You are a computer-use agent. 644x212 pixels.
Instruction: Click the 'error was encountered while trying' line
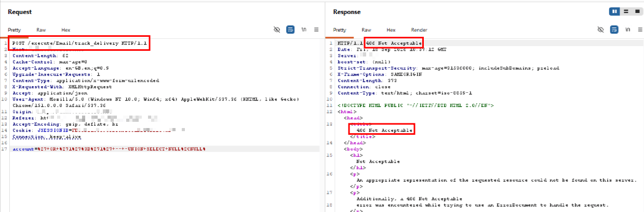click(482, 205)
